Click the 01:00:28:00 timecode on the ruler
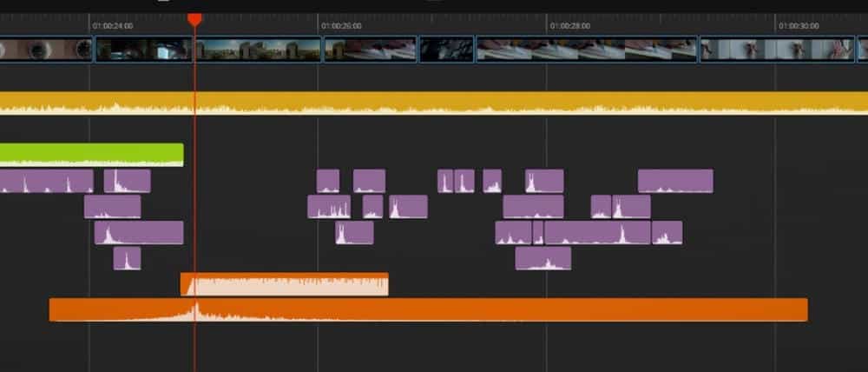This screenshot has height=372, width=868. click(570, 26)
